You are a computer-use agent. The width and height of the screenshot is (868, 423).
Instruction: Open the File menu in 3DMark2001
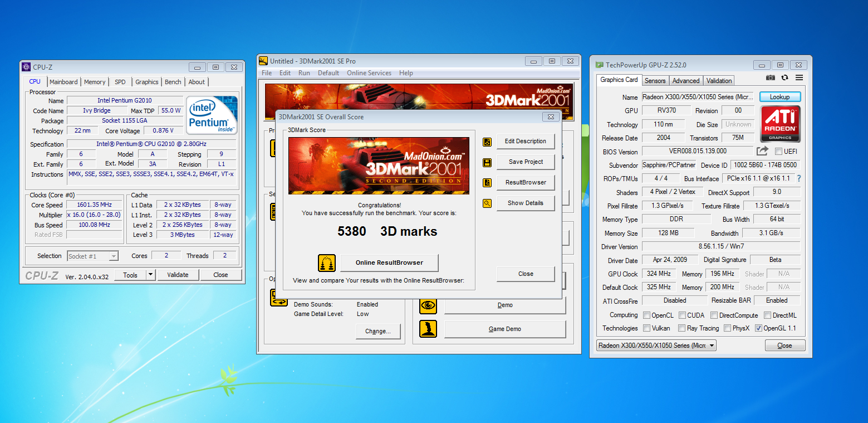(x=267, y=73)
